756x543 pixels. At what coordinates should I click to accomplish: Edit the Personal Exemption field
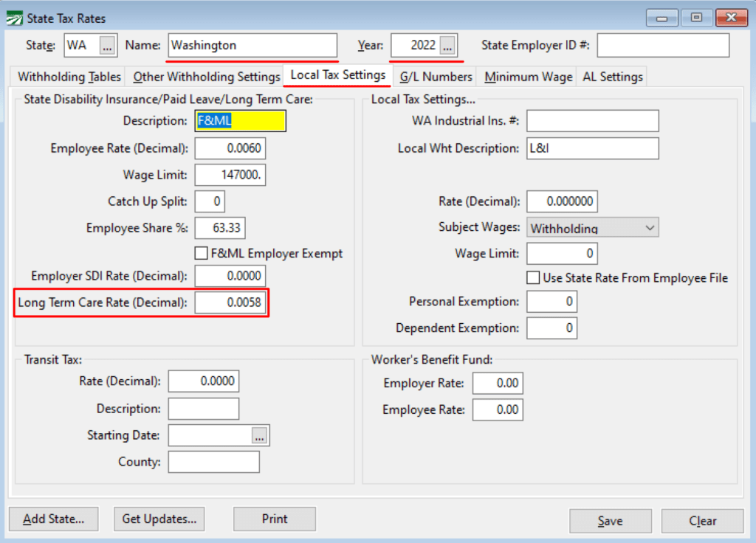coord(551,302)
